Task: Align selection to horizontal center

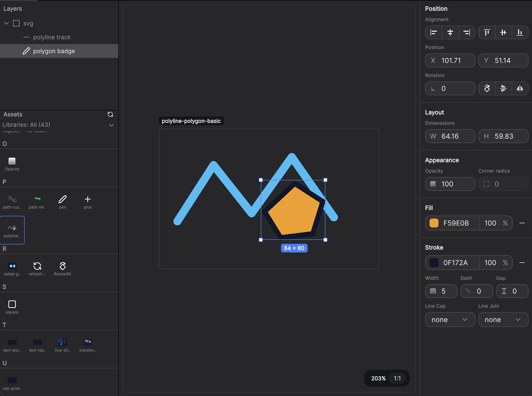Action: (450, 32)
